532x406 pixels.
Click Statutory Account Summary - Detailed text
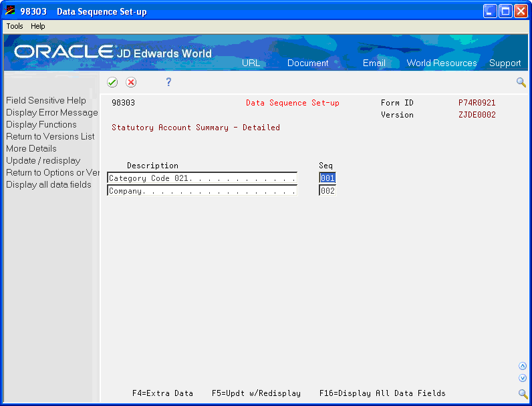click(x=196, y=128)
